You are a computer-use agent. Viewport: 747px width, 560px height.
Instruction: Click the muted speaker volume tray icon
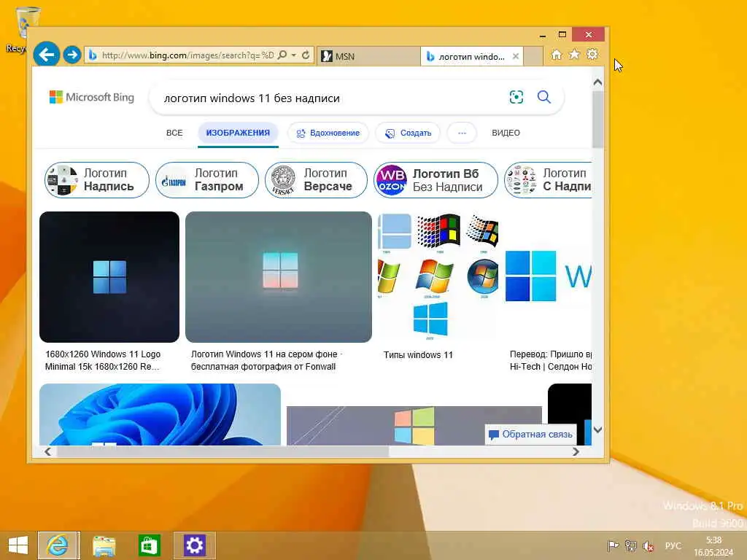pyautogui.click(x=649, y=545)
